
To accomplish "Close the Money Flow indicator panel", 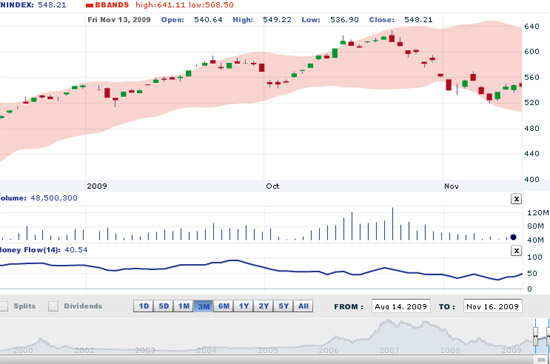I will (x=516, y=250).
